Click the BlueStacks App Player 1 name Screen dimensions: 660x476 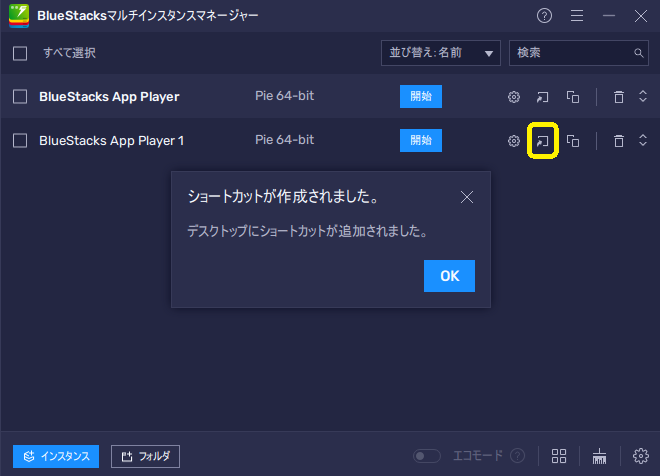coord(112,141)
